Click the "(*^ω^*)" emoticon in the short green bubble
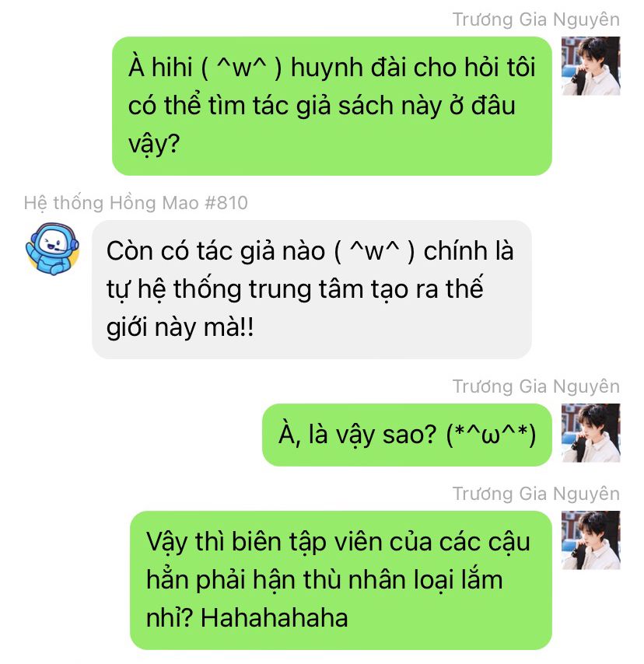This screenshot has height=664, width=644. coord(491,435)
